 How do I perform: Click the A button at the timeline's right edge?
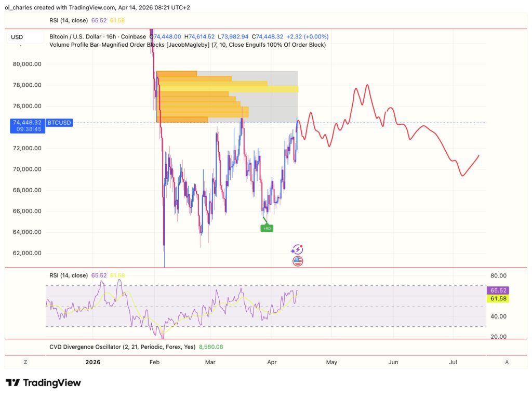click(x=507, y=362)
